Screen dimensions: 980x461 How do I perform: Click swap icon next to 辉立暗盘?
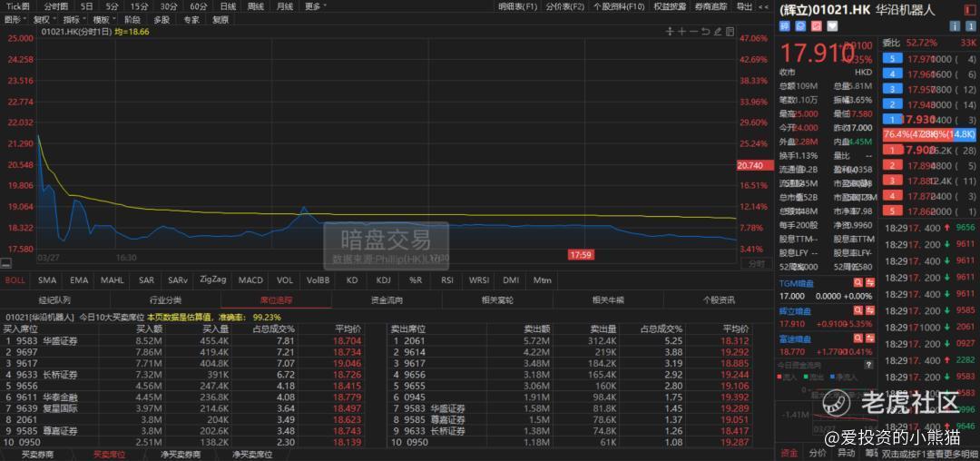[x=869, y=311]
